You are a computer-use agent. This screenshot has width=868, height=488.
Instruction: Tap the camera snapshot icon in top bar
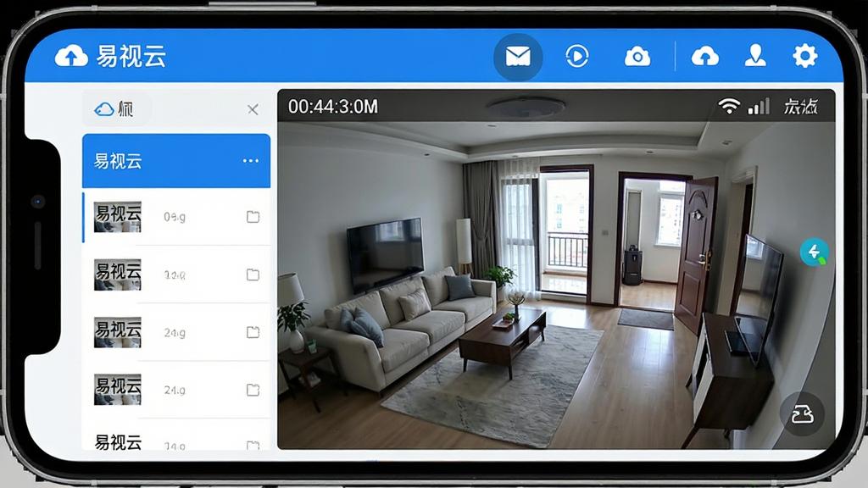[637, 57]
